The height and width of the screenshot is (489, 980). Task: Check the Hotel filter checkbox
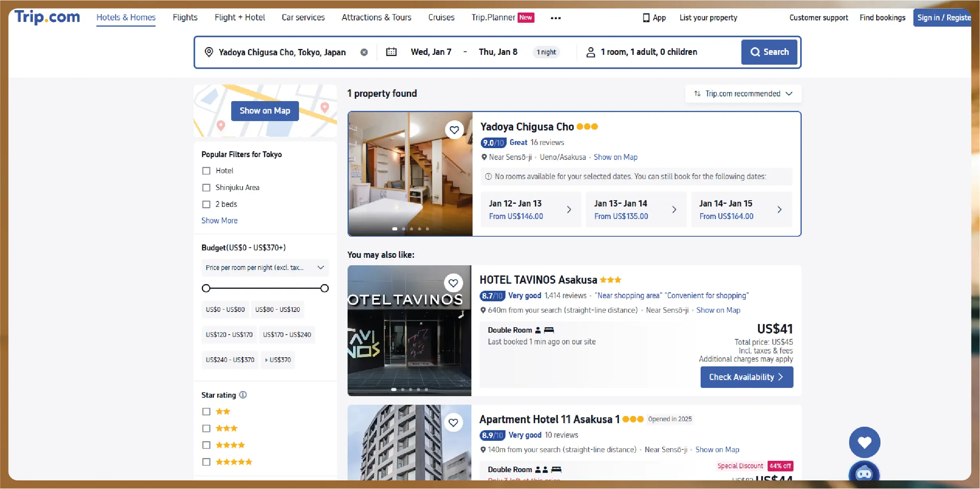click(206, 170)
